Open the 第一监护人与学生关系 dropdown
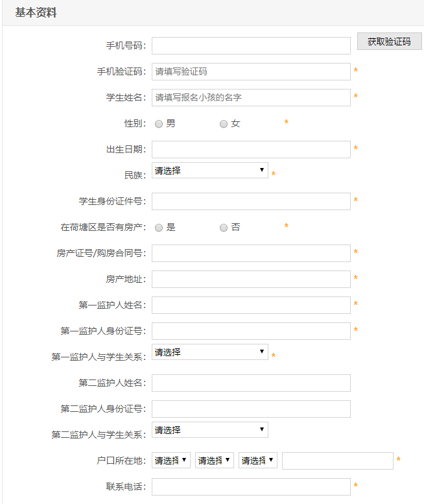Screen dimensions: 424x504 point(209,352)
